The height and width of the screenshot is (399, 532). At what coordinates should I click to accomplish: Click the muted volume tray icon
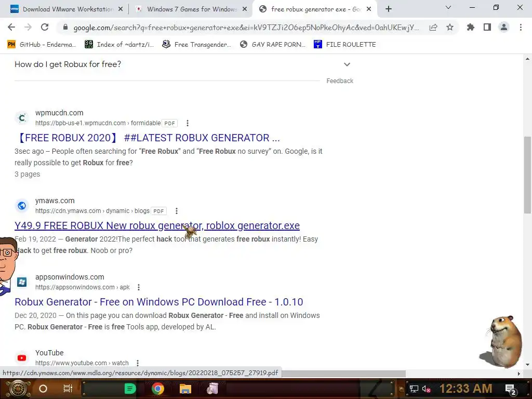[x=426, y=389]
